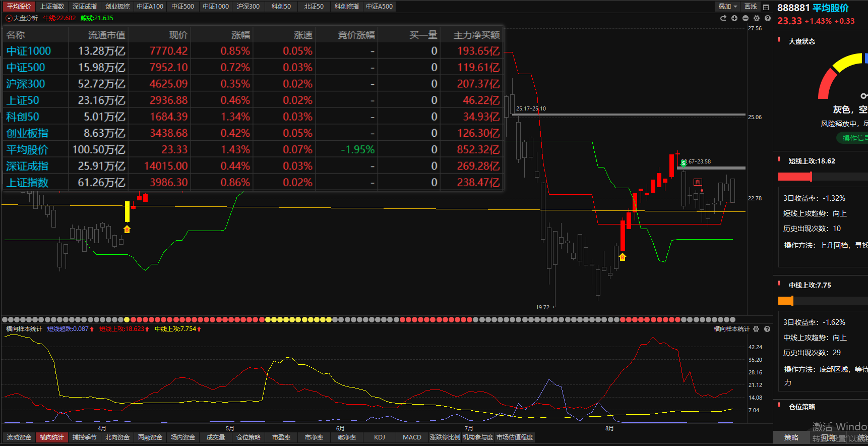Open the MACD indicator tab

tap(412, 437)
